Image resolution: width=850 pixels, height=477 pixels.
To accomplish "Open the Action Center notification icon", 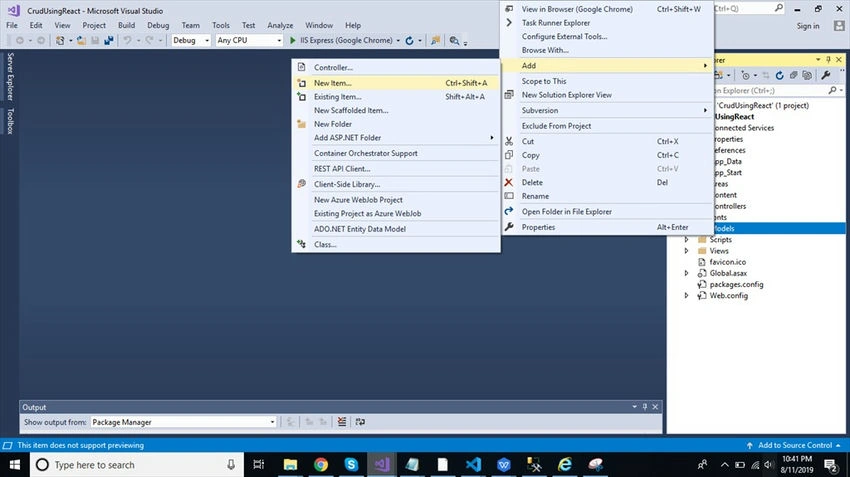I will click(831, 465).
